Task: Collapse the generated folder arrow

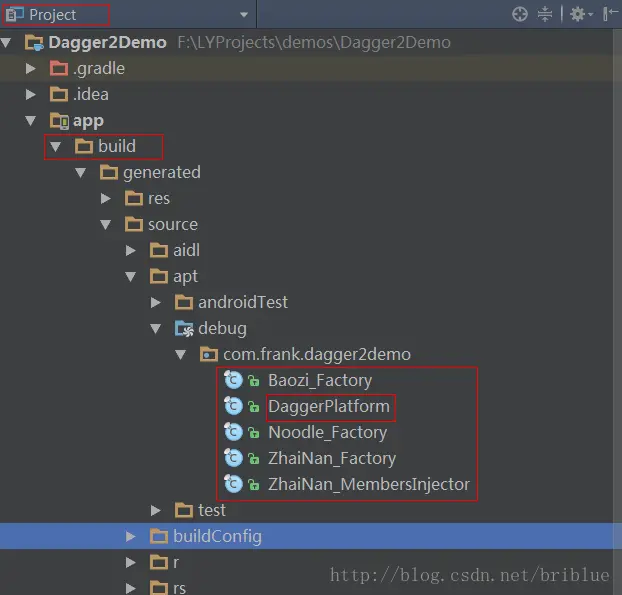Action: pyautogui.click(x=81, y=173)
